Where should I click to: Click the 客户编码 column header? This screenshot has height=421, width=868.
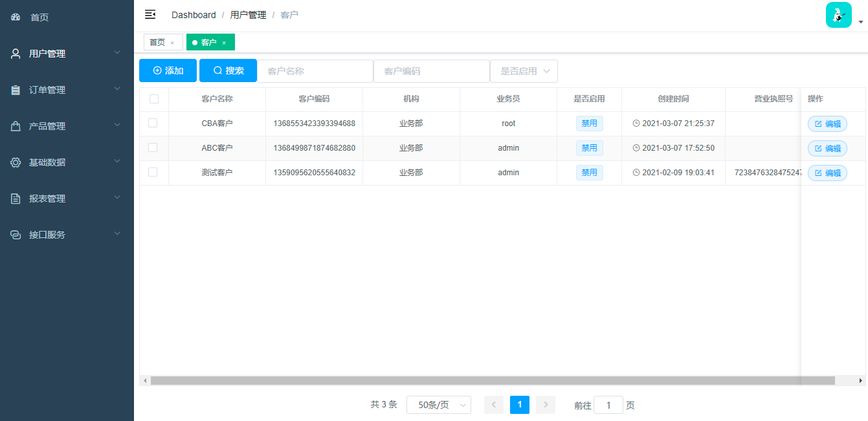pos(314,99)
